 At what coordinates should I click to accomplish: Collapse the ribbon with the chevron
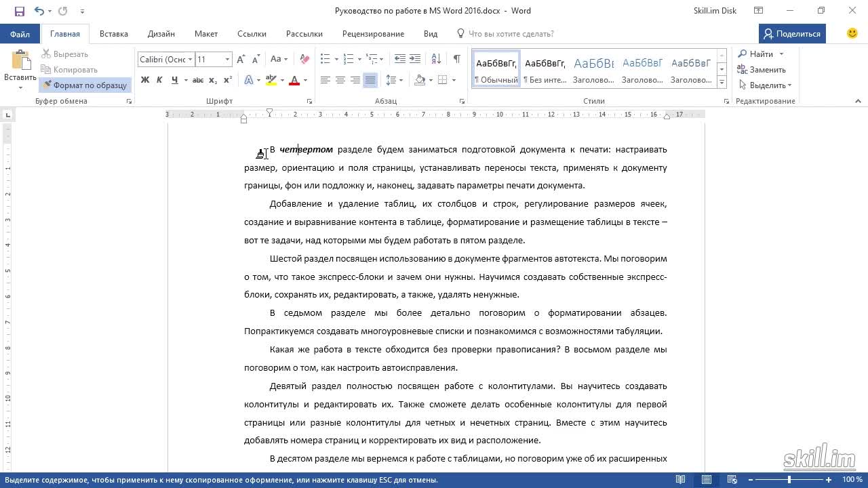coord(858,101)
